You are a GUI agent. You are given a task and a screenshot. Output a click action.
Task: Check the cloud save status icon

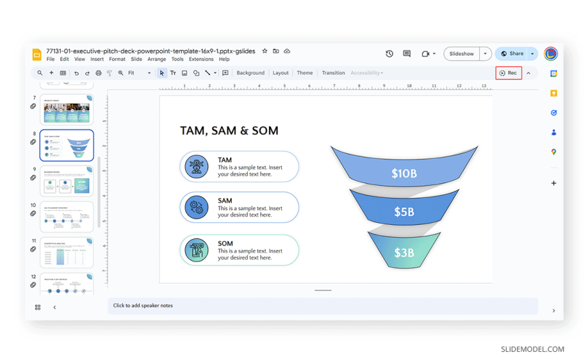click(287, 51)
